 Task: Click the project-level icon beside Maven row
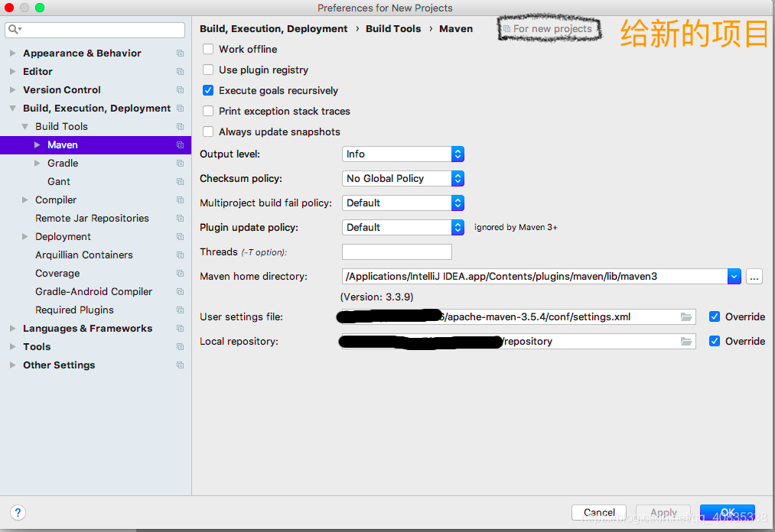180,145
